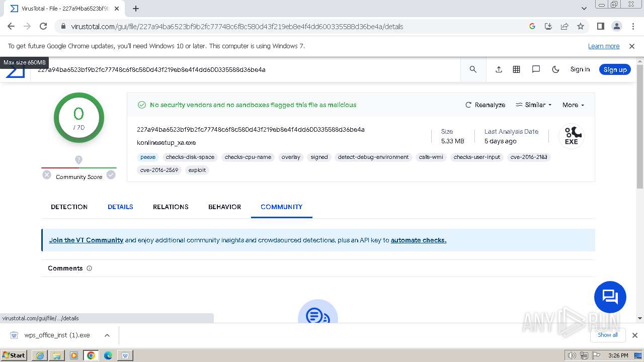Viewport: 644px width, 362px height.
Task: Open a new browser tab
Action: click(136, 9)
